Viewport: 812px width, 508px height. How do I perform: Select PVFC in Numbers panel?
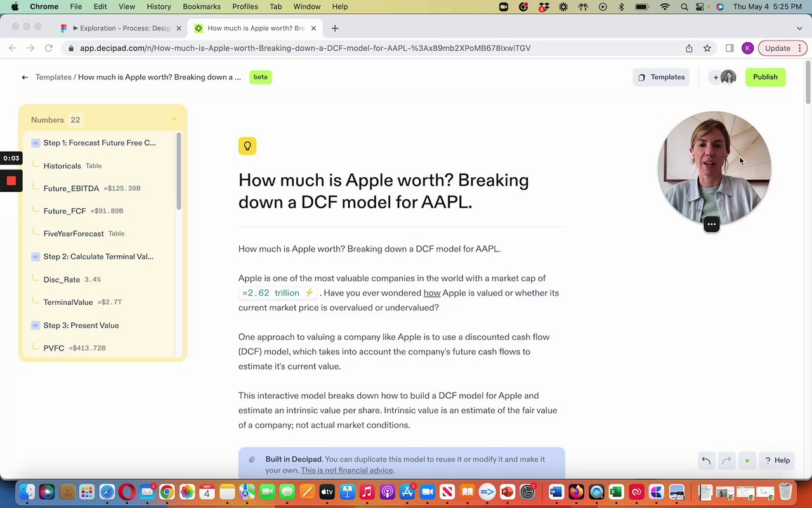[x=74, y=348]
